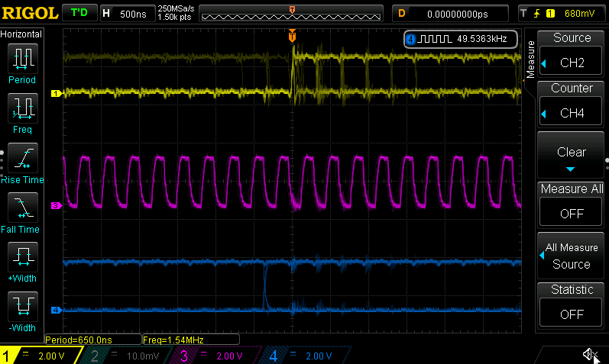Open the Horizontal measurement tab
The height and width of the screenshot is (364, 609).
21,34
